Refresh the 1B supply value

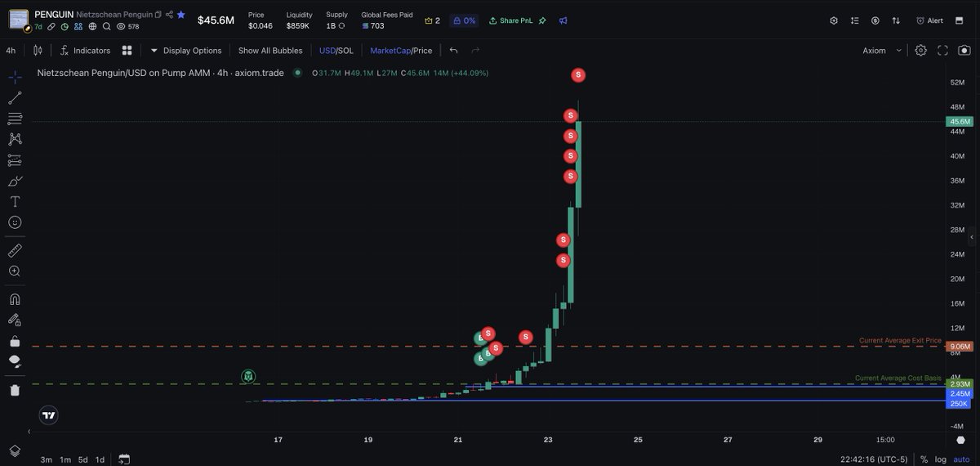343,26
